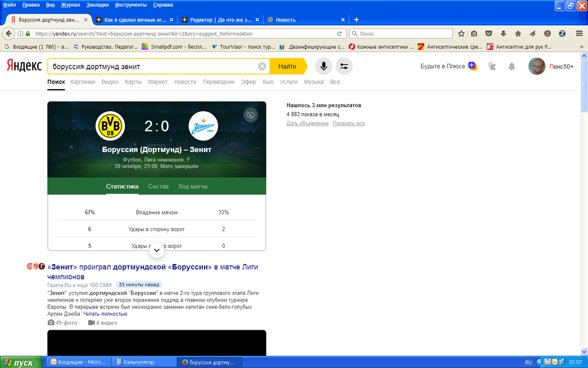Click the circular spiral toolbar extension icon
The height and width of the screenshot is (368, 588).
[x=547, y=34]
